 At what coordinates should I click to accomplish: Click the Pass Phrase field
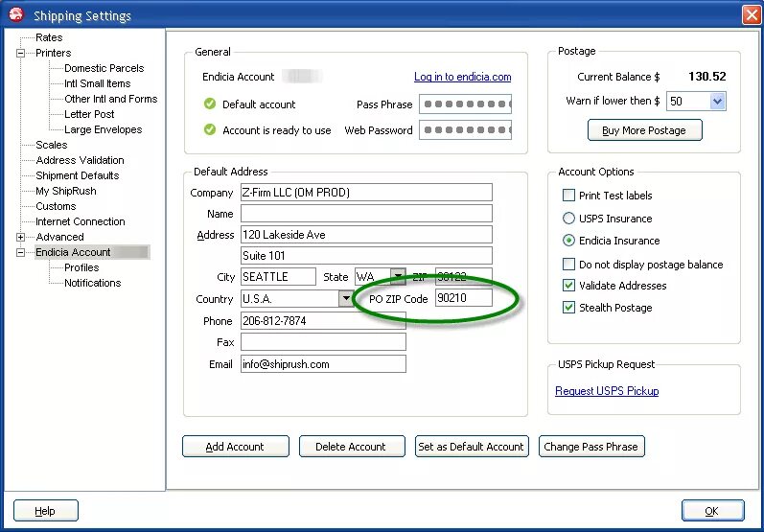[x=465, y=104]
